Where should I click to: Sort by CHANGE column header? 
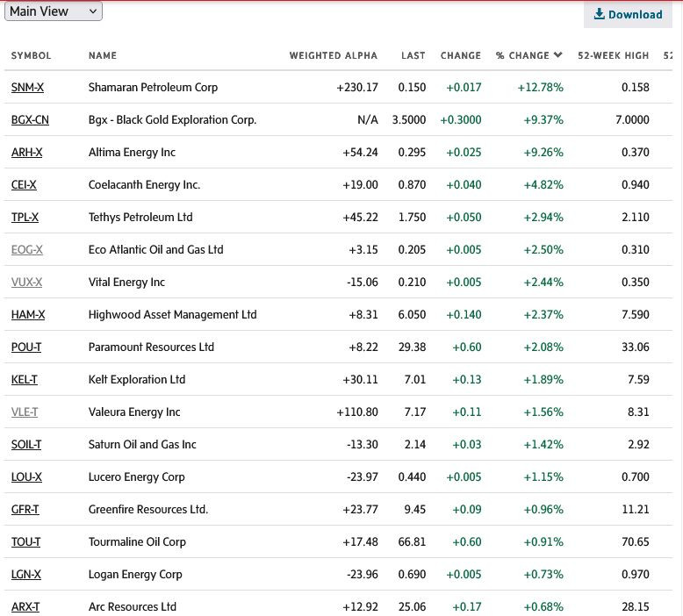pos(460,55)
